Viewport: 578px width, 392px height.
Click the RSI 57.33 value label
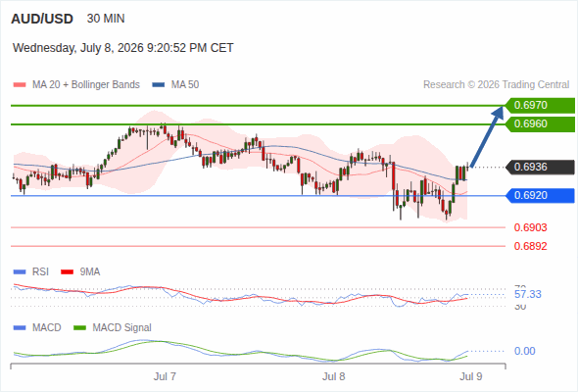click(x=528, y=294)
